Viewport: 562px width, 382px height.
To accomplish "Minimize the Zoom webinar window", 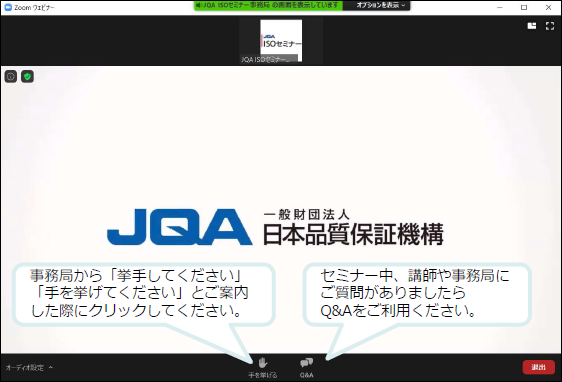I will click(x=500, y=8).
